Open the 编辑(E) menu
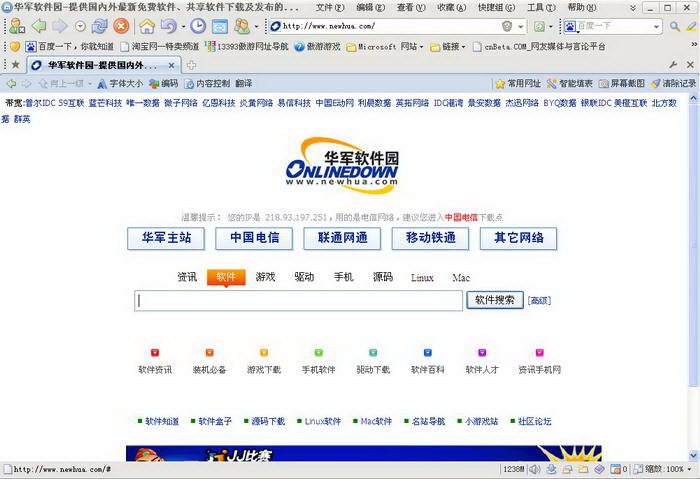The height and width of the screenshot is (479, 700). pyautogui.click(x=370, y=8)
